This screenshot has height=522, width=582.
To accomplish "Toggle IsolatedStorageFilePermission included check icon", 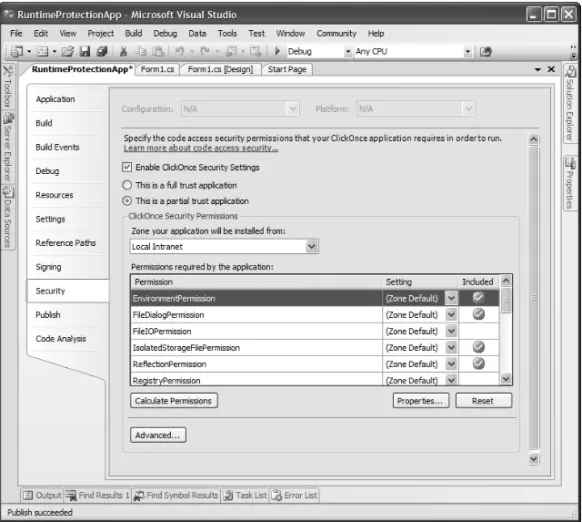I will [x=478, y=347].
